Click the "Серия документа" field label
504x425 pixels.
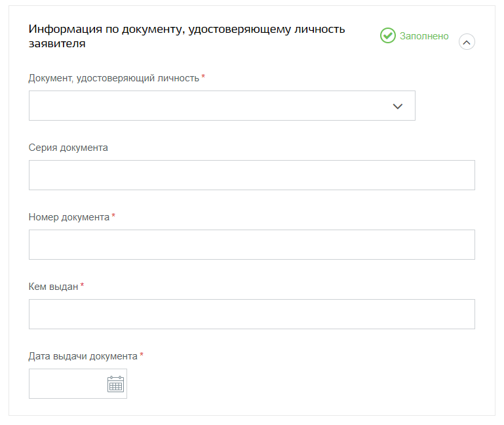click(68, 148)
